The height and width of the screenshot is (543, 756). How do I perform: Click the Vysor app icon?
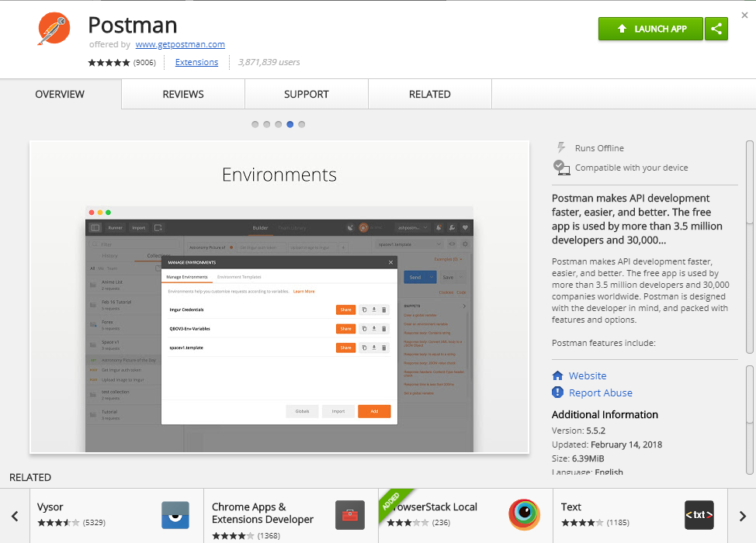pos(175,515)
